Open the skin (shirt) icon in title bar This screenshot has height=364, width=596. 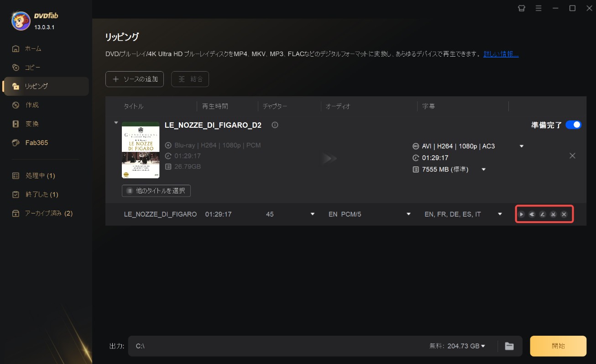pos(522,8)
